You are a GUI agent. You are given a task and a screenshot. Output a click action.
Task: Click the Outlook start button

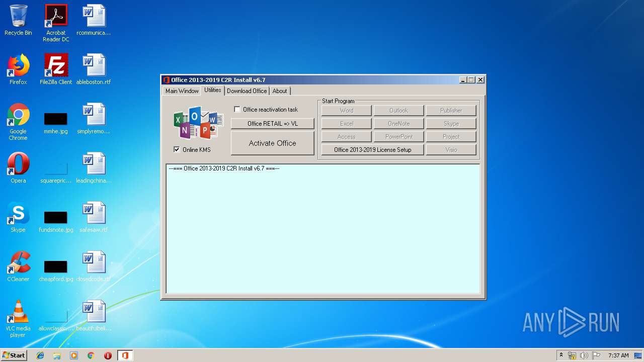(399, 111)
